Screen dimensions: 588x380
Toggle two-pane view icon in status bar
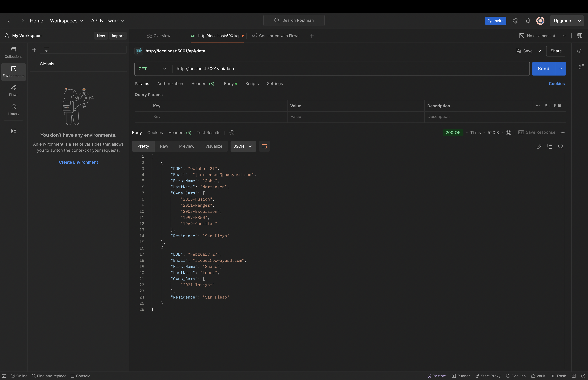coord(574,376)
